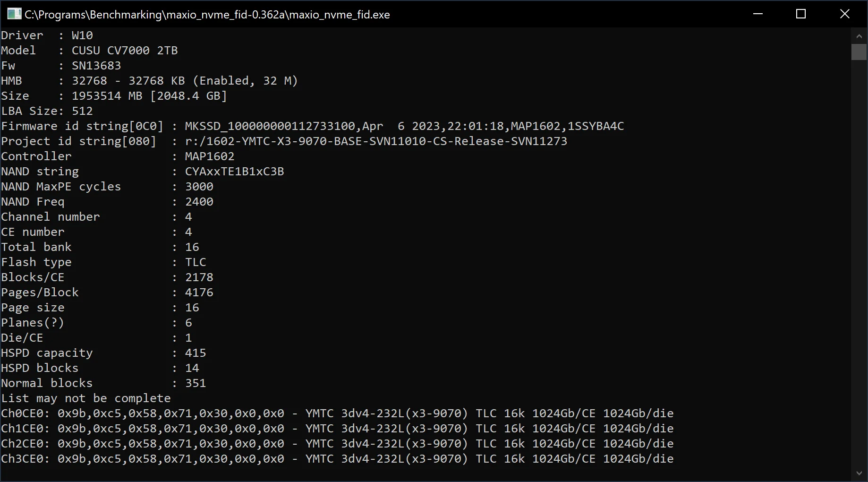Click the Ch3CE0 flash ID line

(x=337, y=459)
